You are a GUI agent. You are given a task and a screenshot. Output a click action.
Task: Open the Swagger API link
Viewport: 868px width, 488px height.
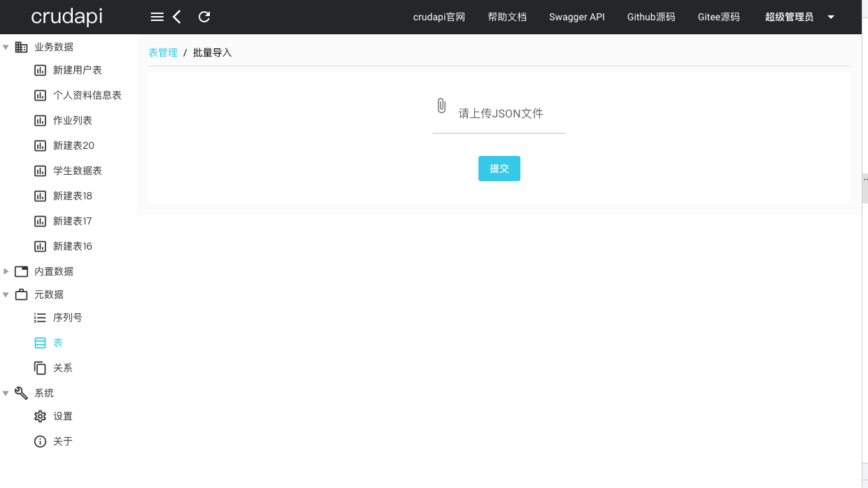point(577,17)
